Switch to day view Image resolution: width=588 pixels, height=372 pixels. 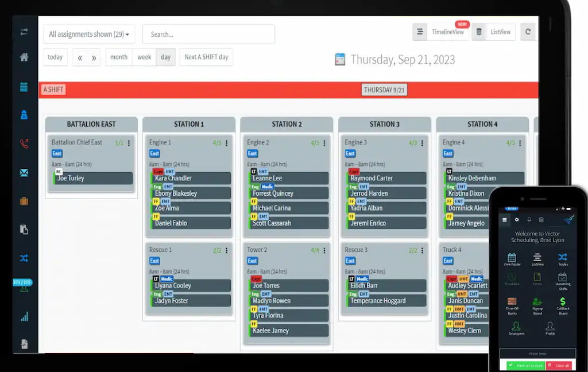(166, 57)
